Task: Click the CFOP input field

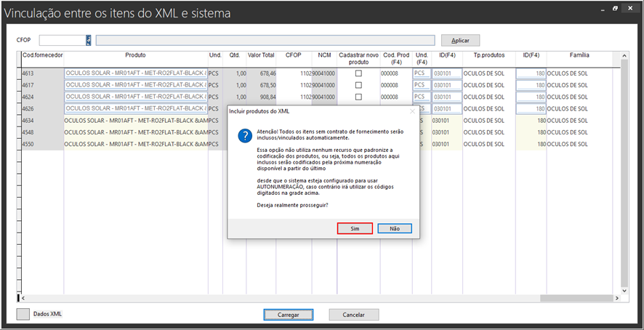Action: pyautogui.click(x=63, y=41)
